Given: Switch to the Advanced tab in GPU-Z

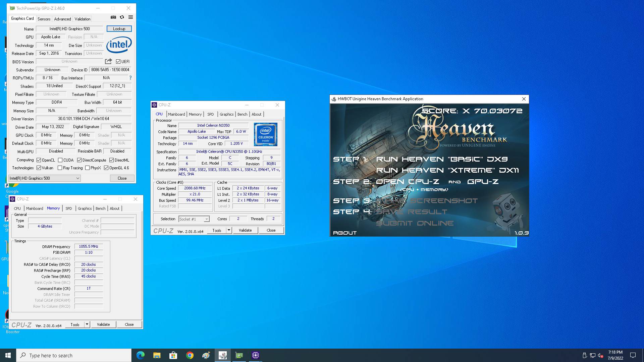Looking at the screenshot, I should pos(62,19).
